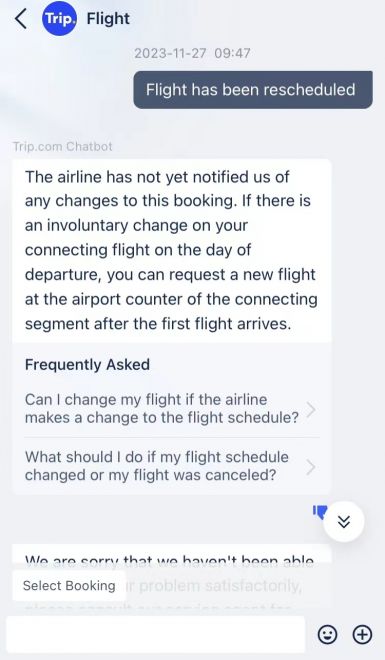Tap the 'Frequently Asked' heading
Screen dimensions: 385x660
click(87, 365)
